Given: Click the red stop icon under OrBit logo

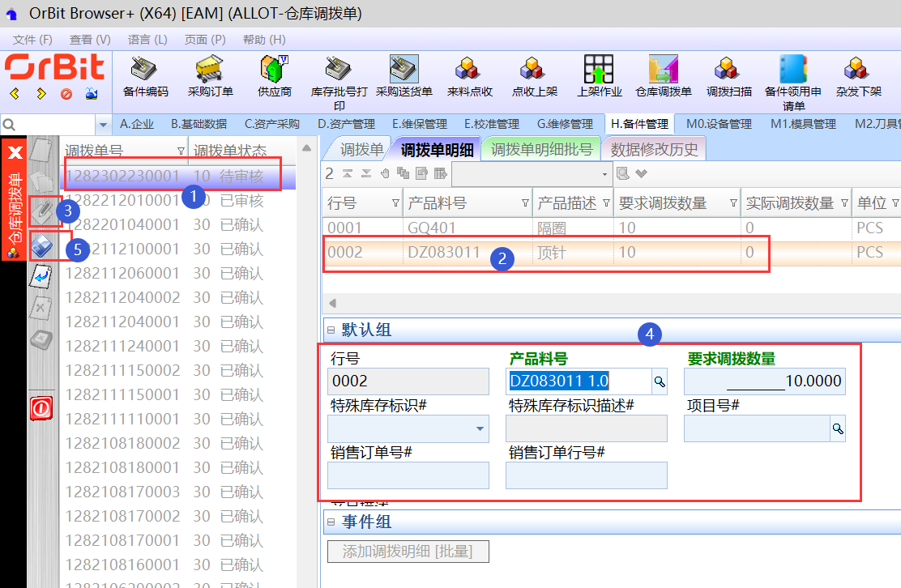Looking at the screenshot, I should [x=66, y=94].
